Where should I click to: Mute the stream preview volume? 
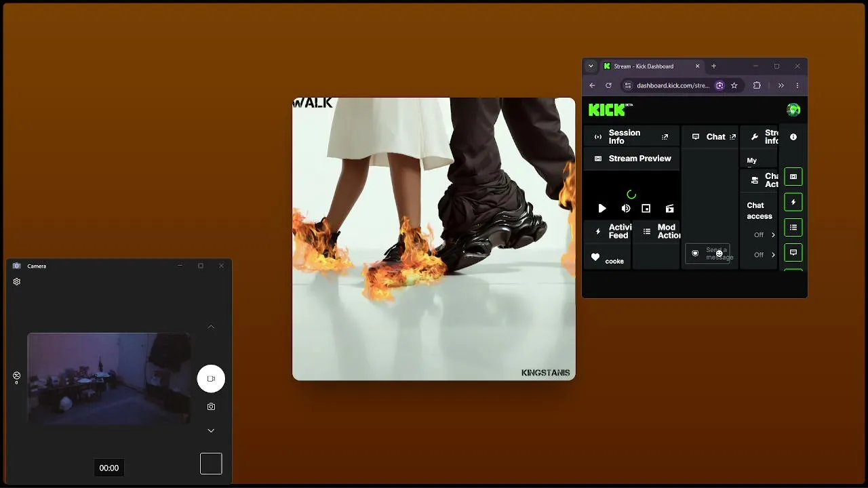pyautogui.click(x=626, y=209)
